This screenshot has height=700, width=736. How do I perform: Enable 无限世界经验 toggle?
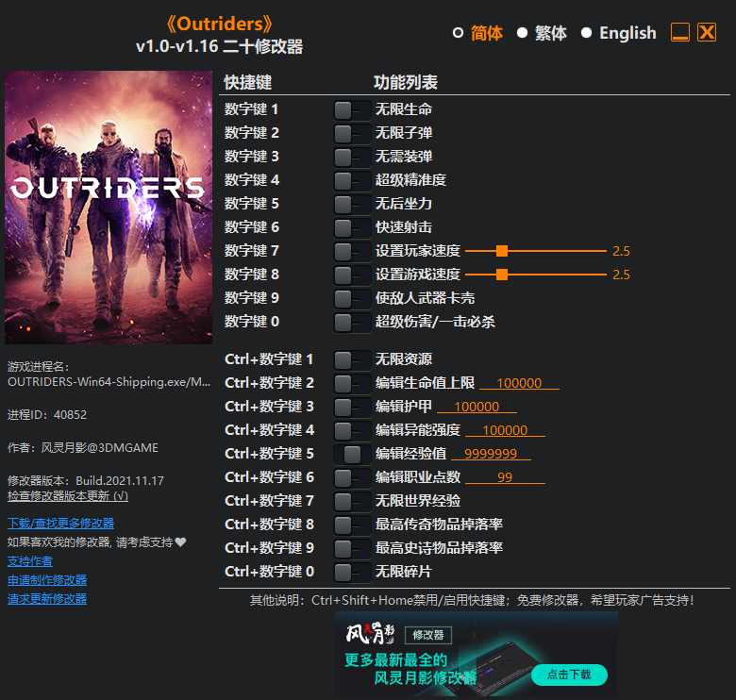pos(352,502)
